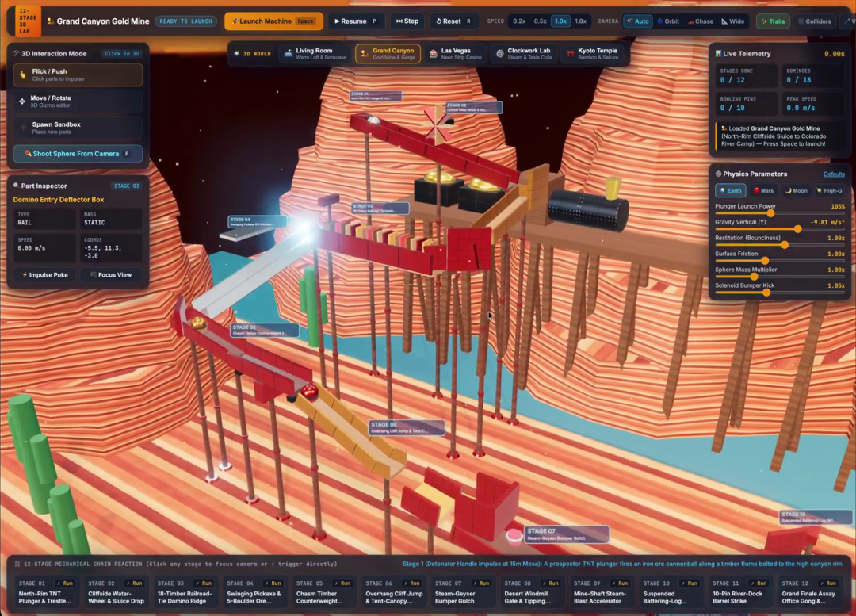The height and width of the screenshot is (616, 856).
Task: Select Earth gravity preset
Action: click(x=731, y=190)
